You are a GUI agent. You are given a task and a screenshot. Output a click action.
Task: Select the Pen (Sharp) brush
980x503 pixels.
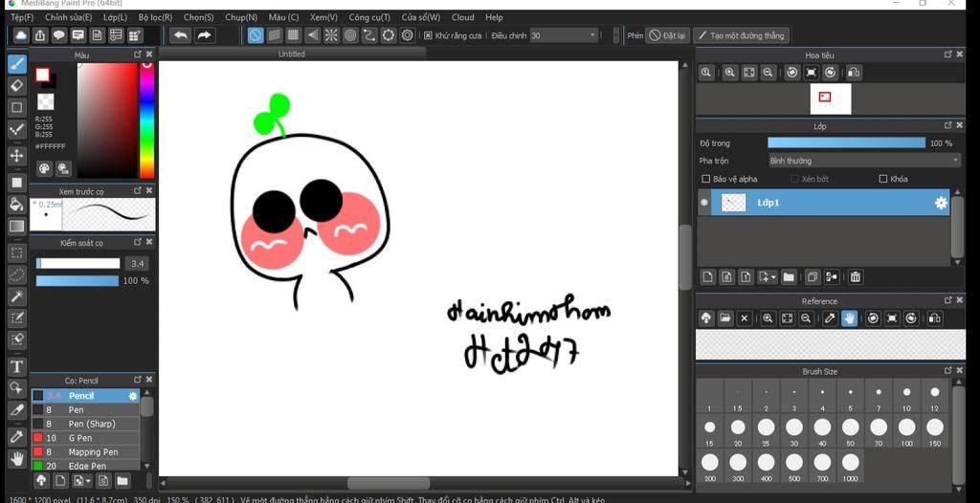85,424
